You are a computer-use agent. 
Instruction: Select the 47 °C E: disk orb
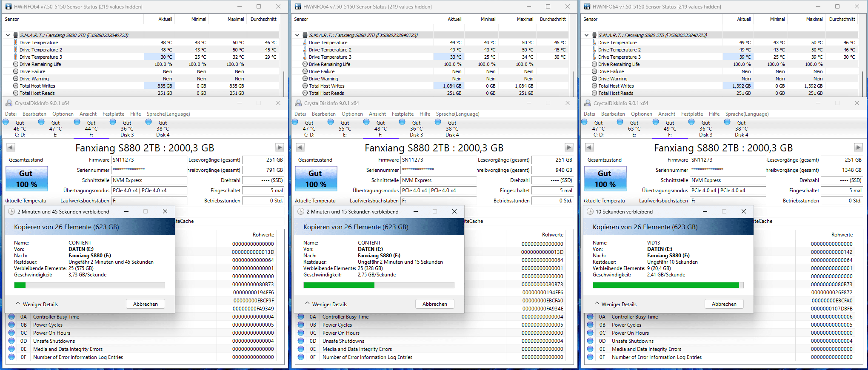coord(41,122)
